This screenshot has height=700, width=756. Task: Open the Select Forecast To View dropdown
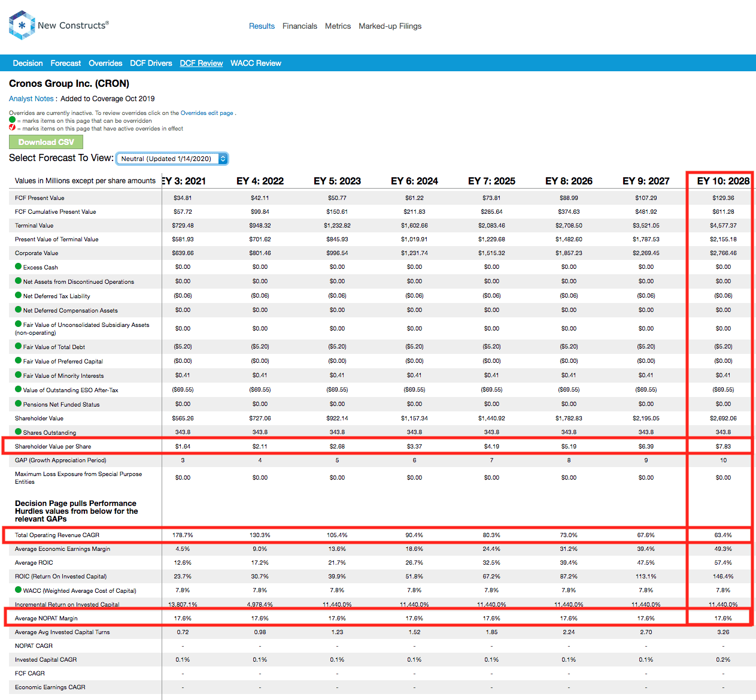tap(172, 159)
